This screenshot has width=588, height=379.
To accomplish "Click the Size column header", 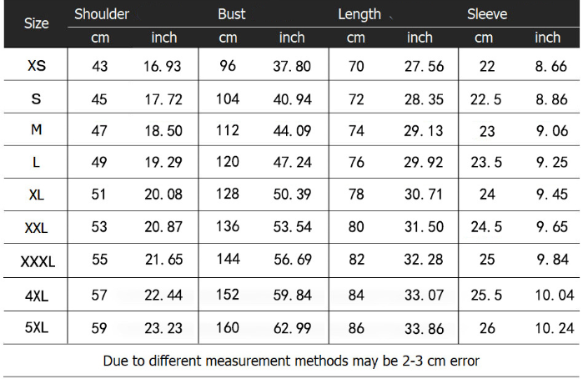I will click(36, 23).
